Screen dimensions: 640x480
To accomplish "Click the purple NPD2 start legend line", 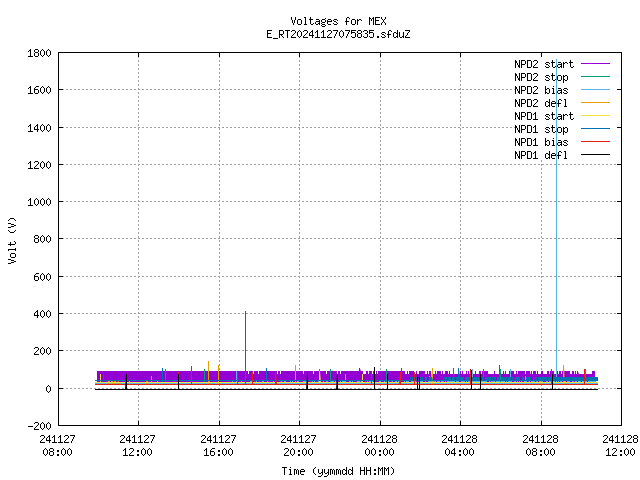I will pyautogui.click(x=595, y=64).
